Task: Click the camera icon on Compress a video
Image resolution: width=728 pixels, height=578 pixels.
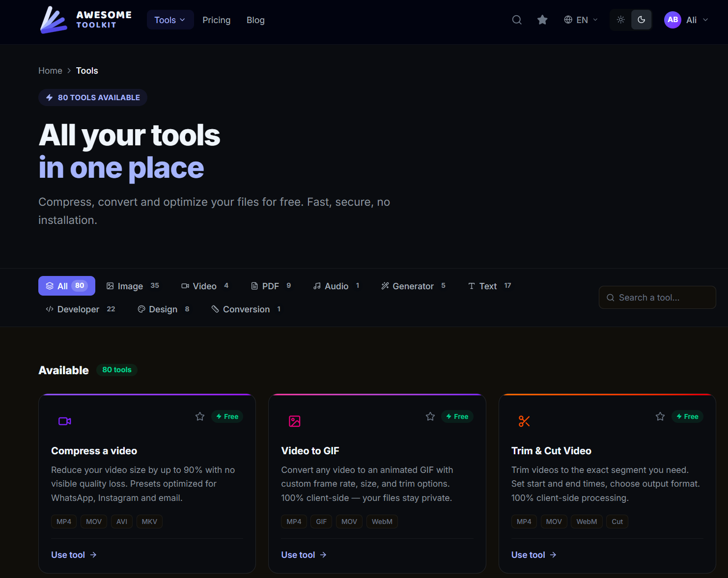Action: 64,421
